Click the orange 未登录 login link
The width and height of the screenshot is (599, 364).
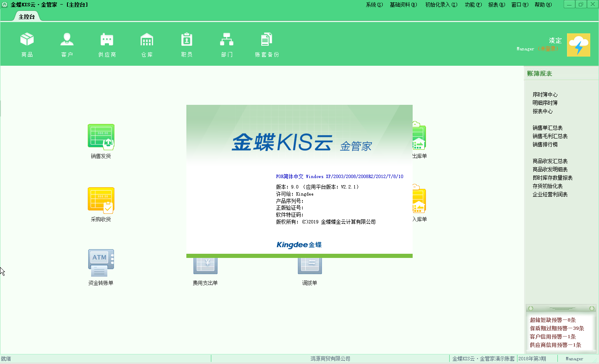(547, 49)
